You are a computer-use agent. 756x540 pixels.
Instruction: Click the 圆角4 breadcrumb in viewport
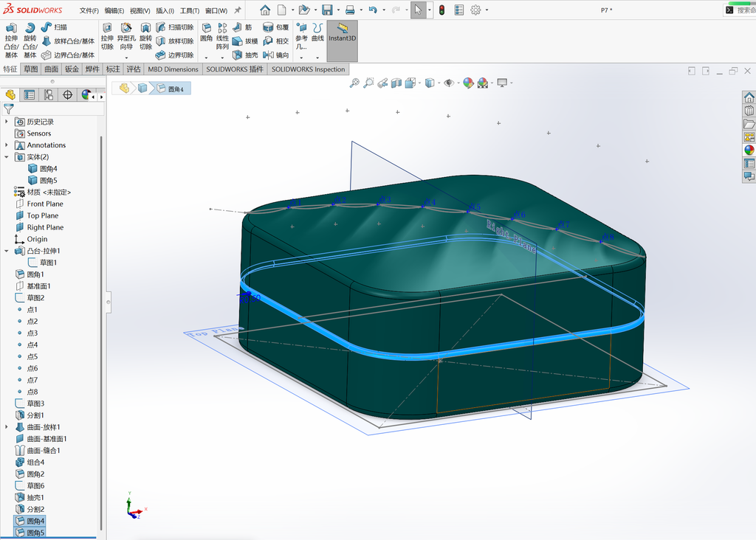[x=171, y=89]
